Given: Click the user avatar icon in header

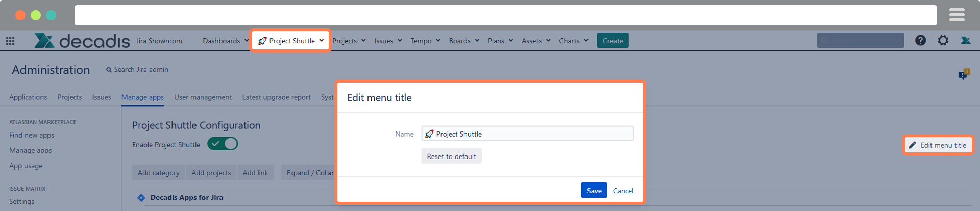Looking at the screenshot, I should point(965,40).
